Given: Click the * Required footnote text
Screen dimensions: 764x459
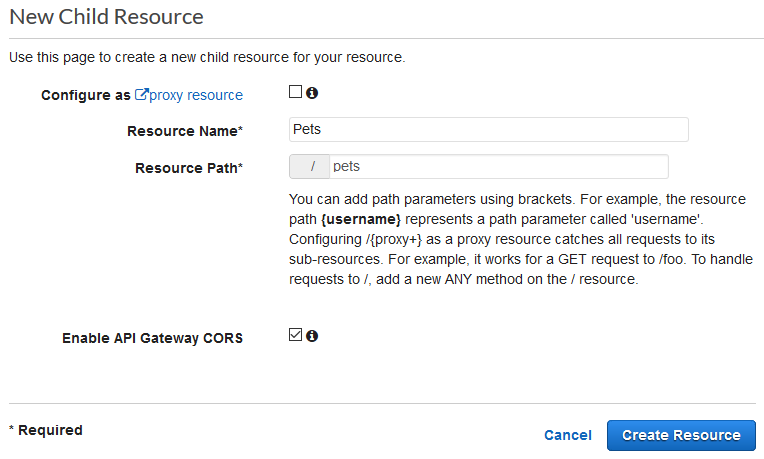Looking at the screenshot, I should (46, 430).
